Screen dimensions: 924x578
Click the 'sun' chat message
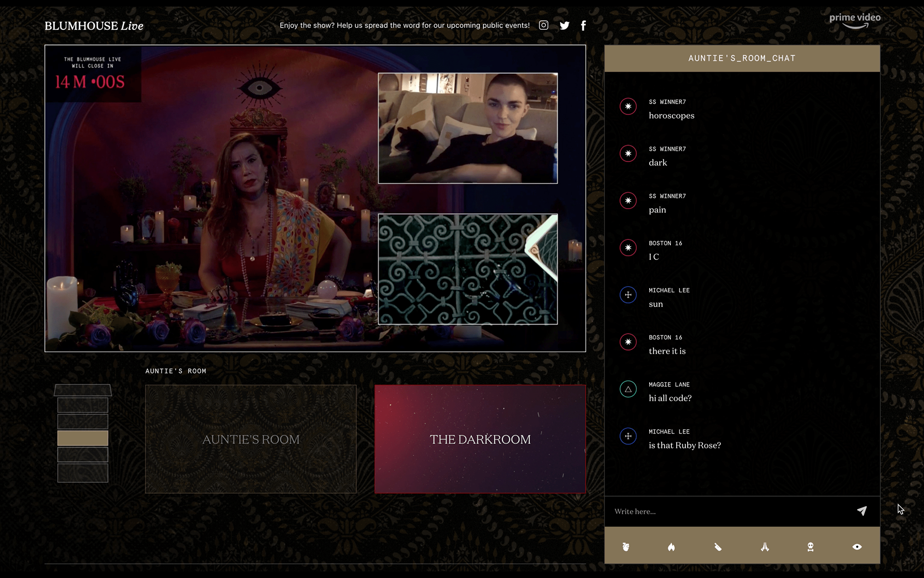pos(656,304)
